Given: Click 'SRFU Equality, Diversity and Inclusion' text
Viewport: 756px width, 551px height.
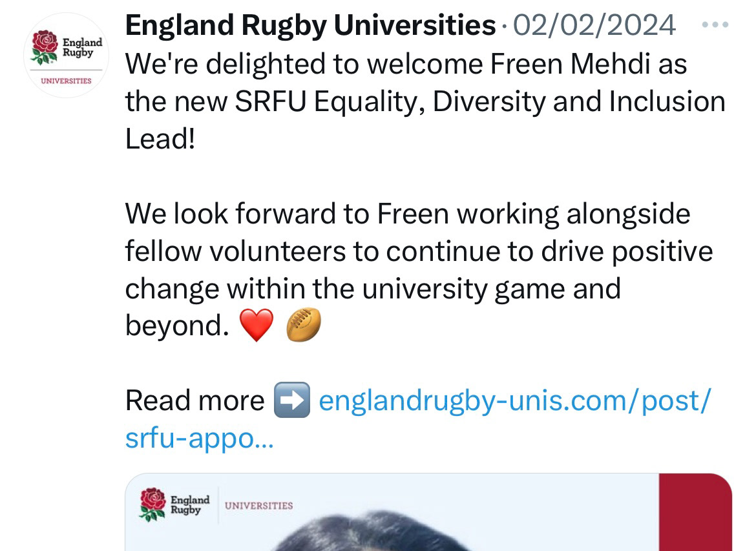Looking at the screenshot, I should pyautogui.click(x=479, y=102).
